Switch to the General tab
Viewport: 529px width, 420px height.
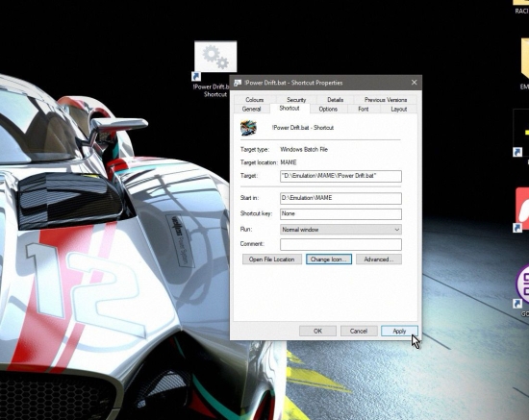click(x=251, y=109)
